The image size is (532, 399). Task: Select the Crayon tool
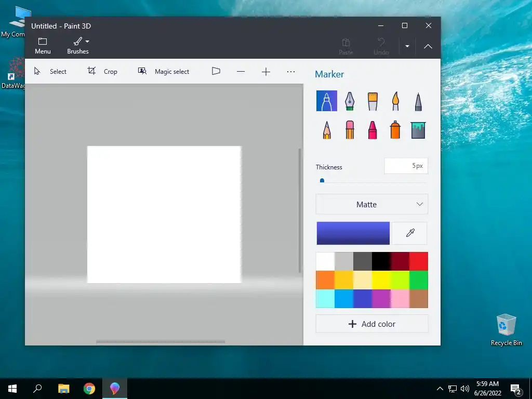click(373, 130)
